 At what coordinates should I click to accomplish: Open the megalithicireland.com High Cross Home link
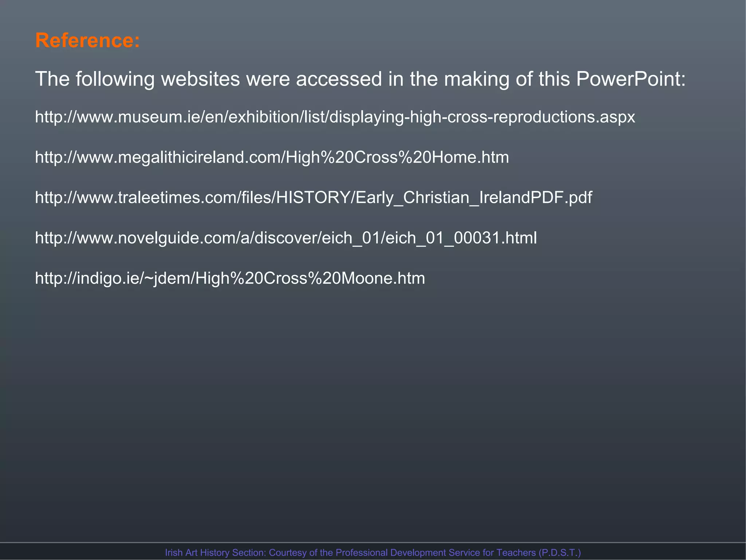coord(272,157)
